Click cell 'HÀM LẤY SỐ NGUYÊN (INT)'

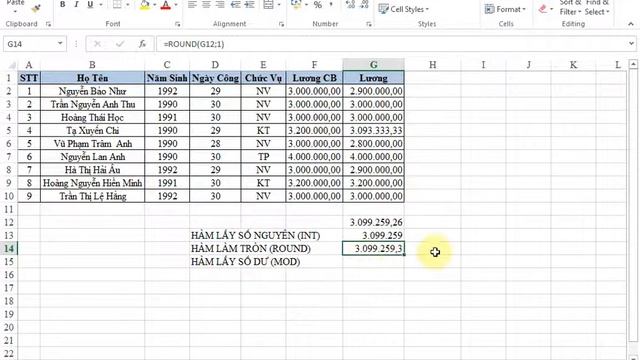(x=256, y=236)
